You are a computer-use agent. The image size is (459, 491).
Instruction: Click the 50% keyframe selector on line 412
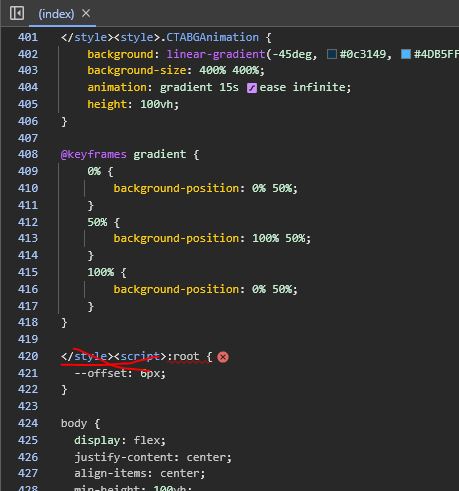(97, 222)
